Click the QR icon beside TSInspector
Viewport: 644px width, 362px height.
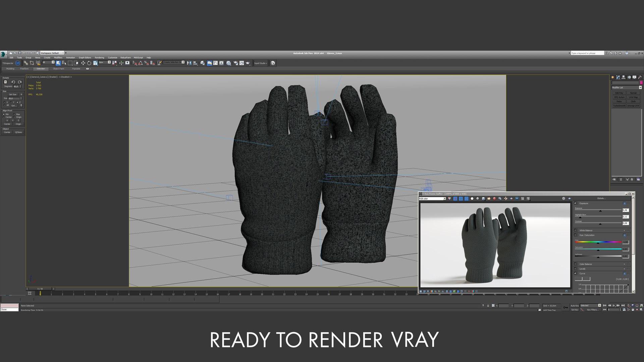click(x=17, y=63)
